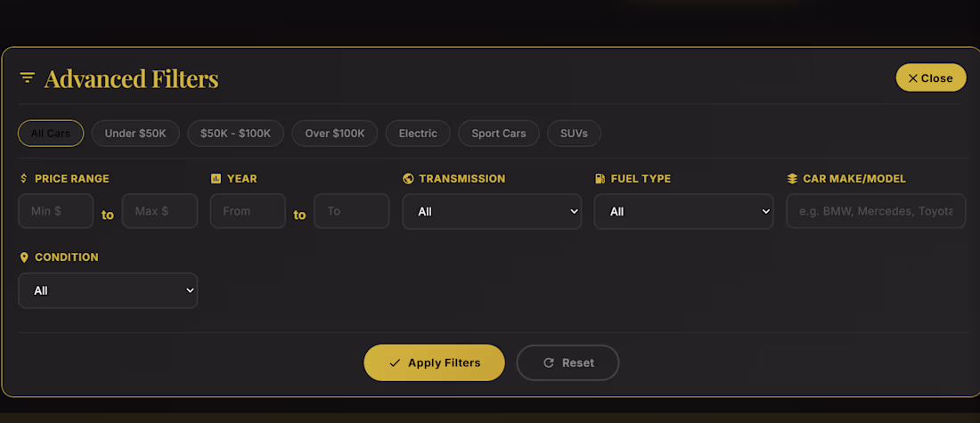The height and width of the screenshot is (423, 980).
Task: Close the Advanced Filters panel
Action: pos(930,77)
